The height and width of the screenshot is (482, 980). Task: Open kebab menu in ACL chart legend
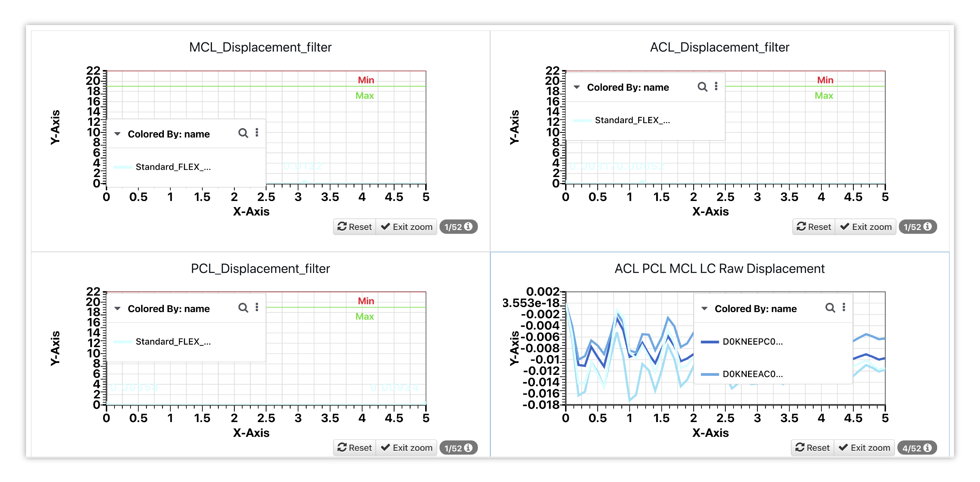[716, 86]
